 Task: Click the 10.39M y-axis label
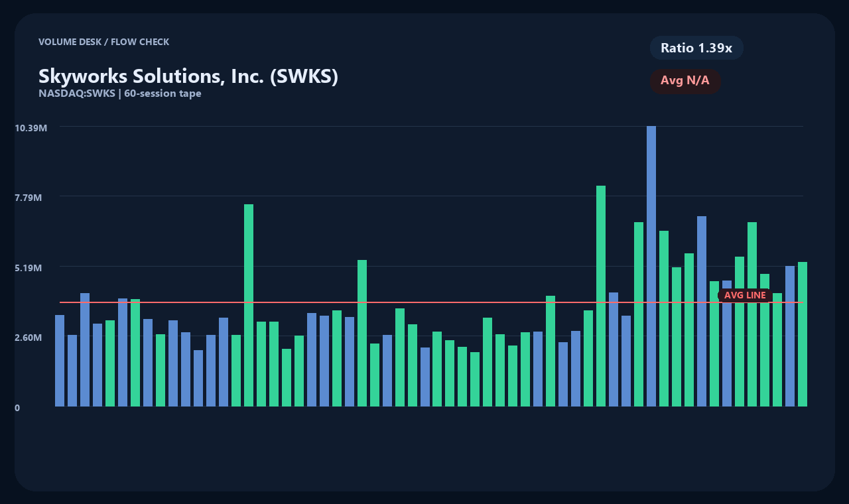31,127
